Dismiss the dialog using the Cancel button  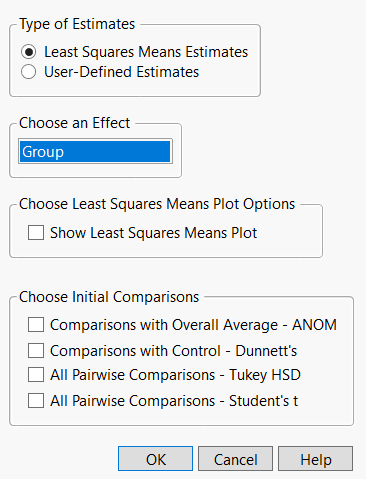(235, 459)
